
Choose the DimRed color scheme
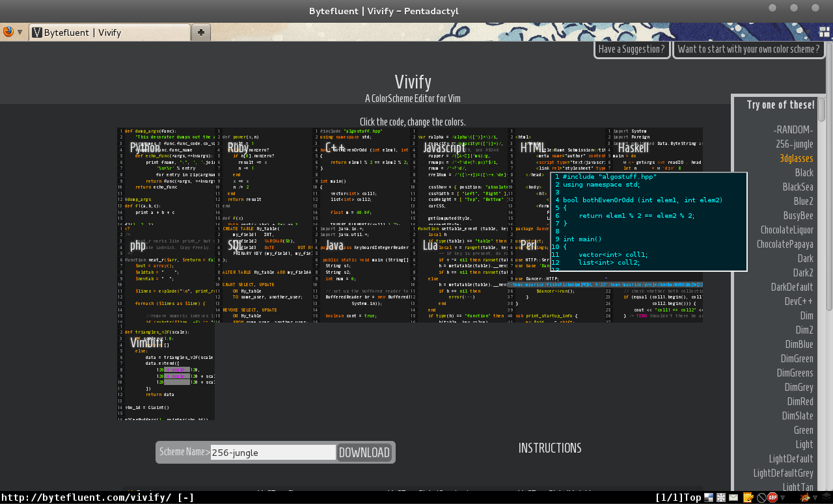pos(800,402)
